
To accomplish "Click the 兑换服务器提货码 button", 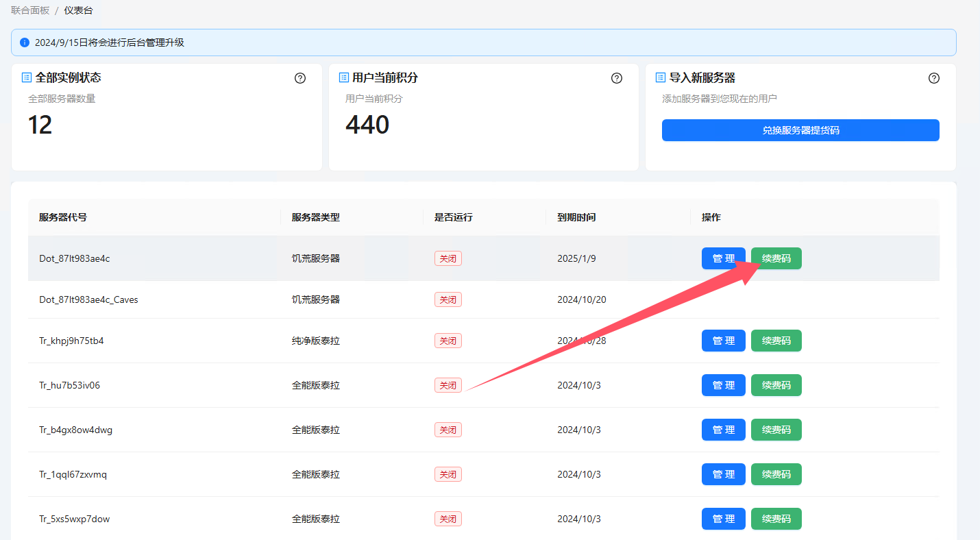I will [x=800, y=130].
